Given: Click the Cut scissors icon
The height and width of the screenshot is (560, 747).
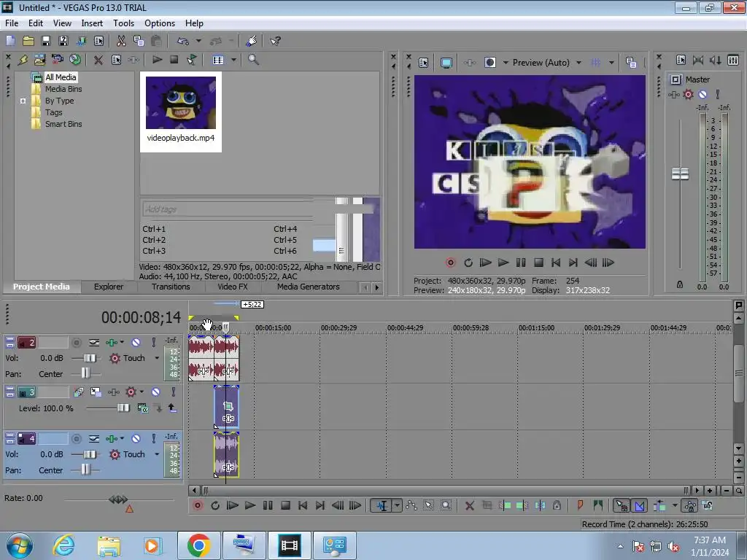Looking at the screenshot, I should (x=121, y=41).
